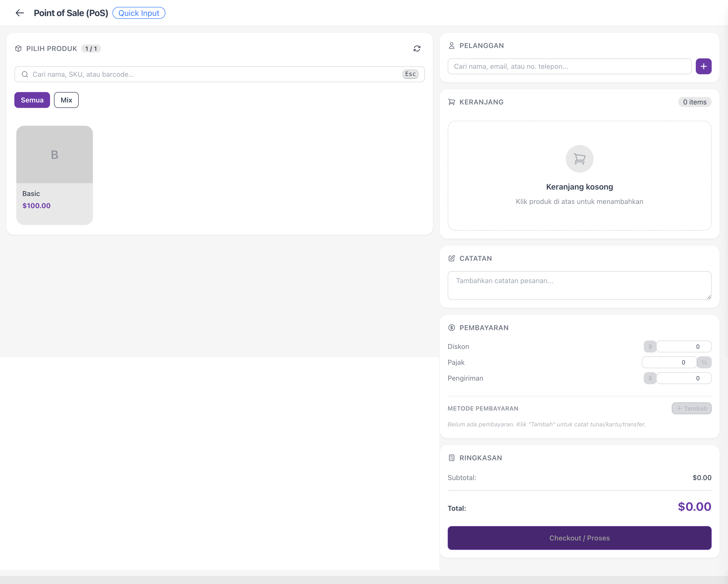Click the Catatan edit note icon
Image resolution: width=728 pixels, height=584 pixels.
451,258
